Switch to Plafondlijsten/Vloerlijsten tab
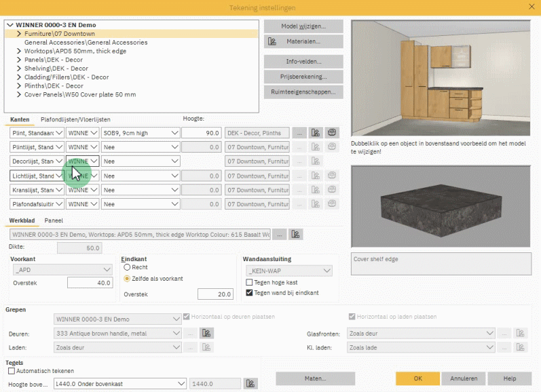 coord(75,119)
